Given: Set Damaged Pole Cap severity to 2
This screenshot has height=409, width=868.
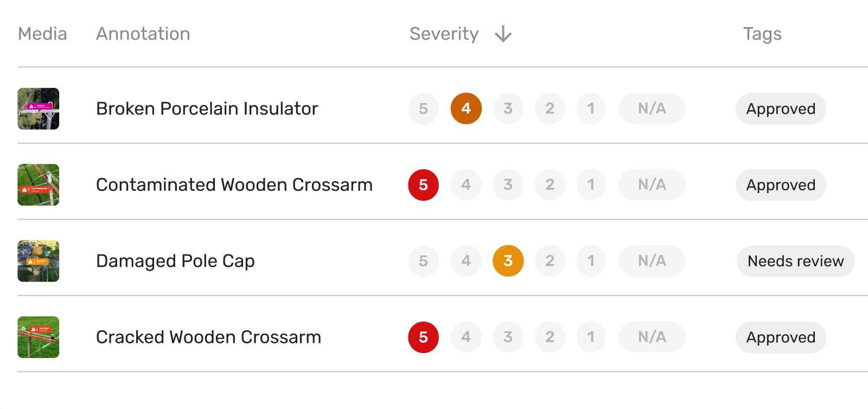Looking at the screenshot, I should point(550,261).
